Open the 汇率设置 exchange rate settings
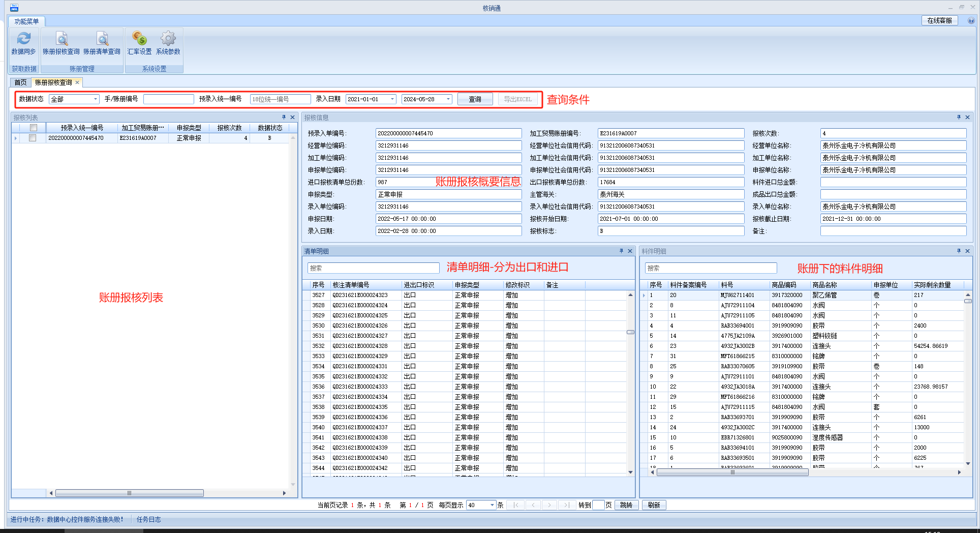Screen dimensions: 980x533 [139, 39]
